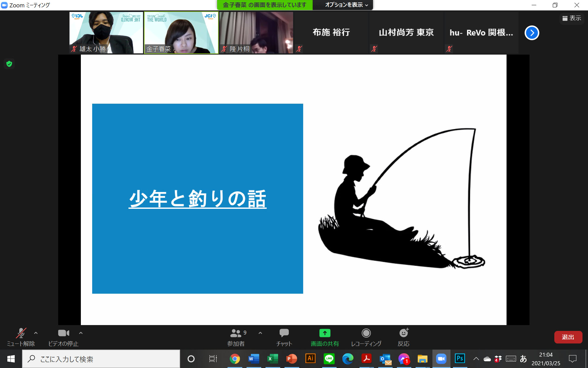Click the red 退出 leave button
This screenshot has width=588, height=368.
pos(568,337)
